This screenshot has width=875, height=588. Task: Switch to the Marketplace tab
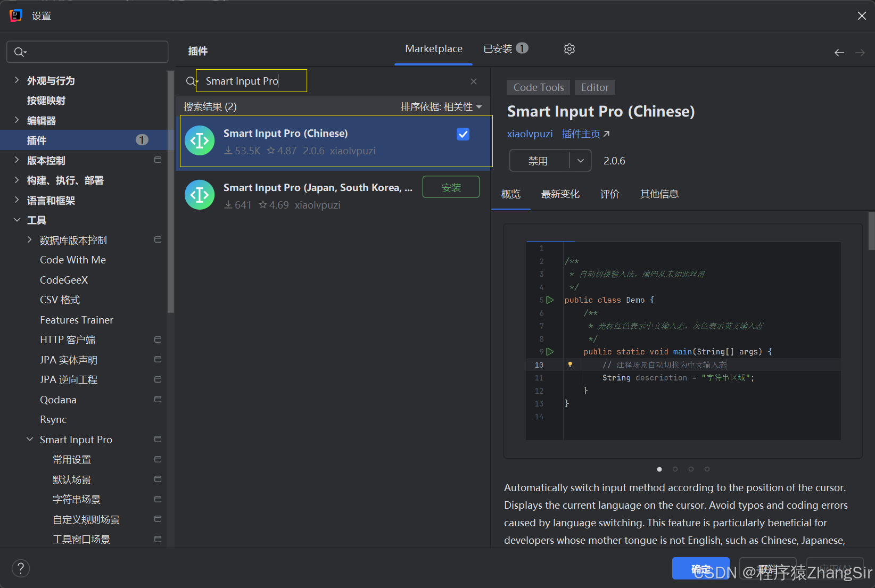pyautogui.click(x=434, y=49)
